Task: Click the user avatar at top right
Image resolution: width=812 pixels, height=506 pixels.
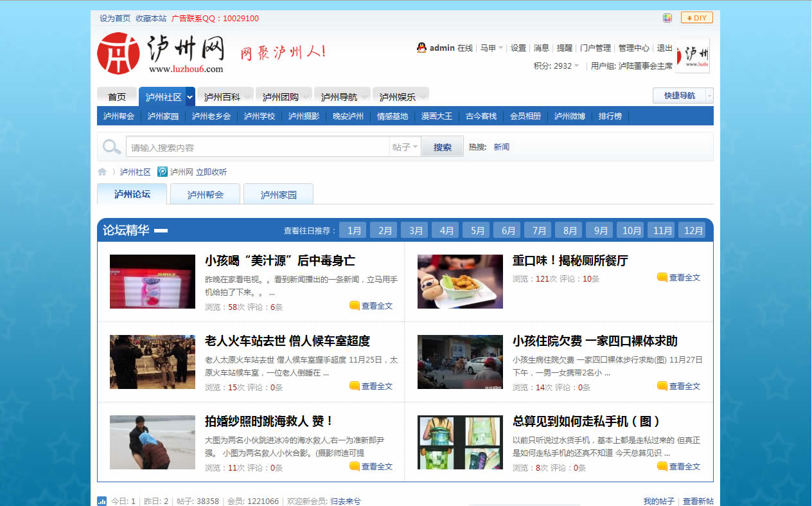Action: [x=693, y=57]
